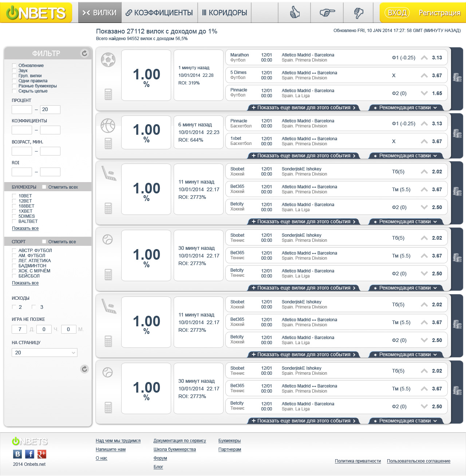Click the coins icon beside the football card

(x=457, y=77)
